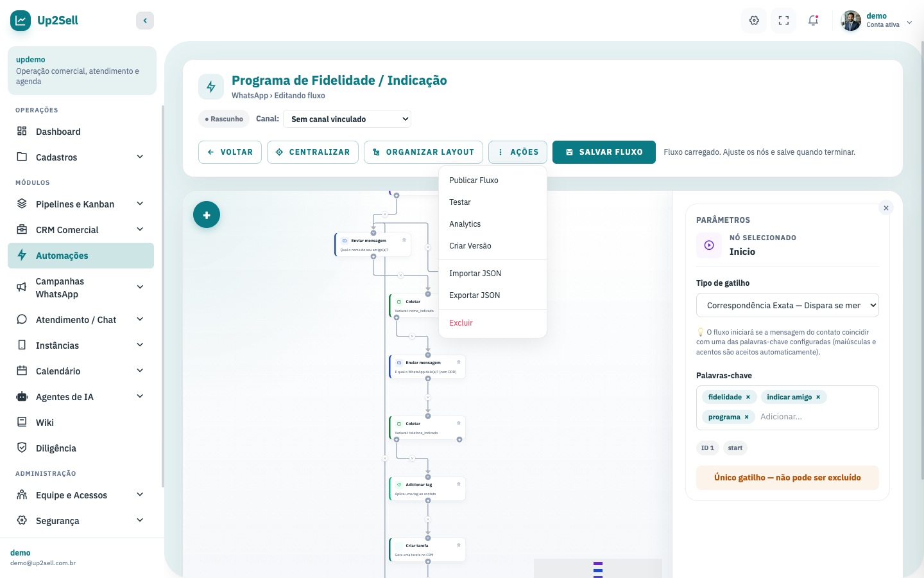The height and width of the screenshot is (578, 924).
Task: Expand the Segurança submenu
Action: coord(140,520)
